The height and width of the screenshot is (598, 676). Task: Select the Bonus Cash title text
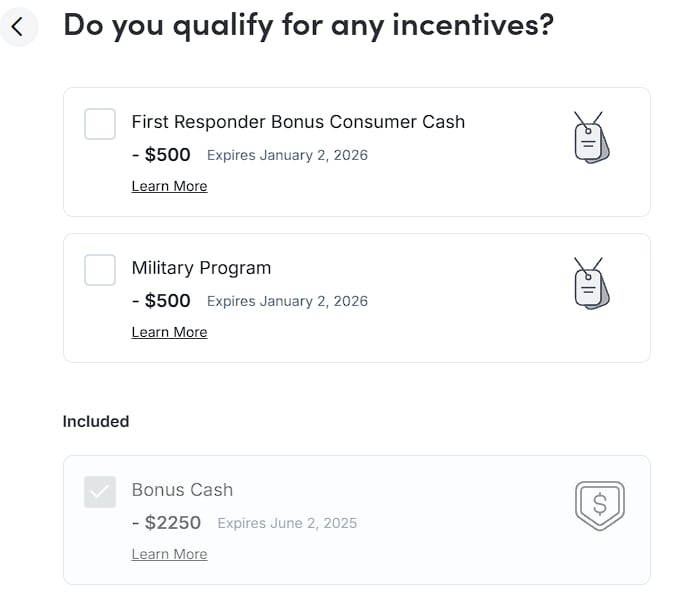coord(182,490)
